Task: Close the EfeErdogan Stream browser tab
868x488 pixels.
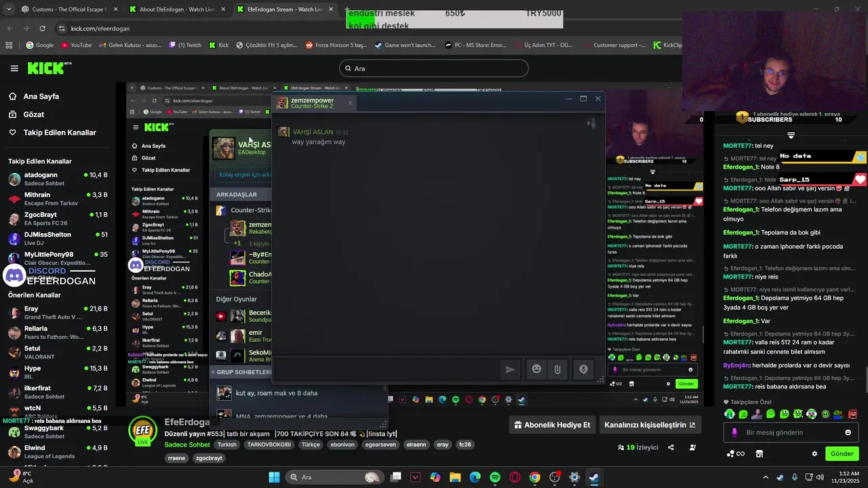Action: (331, 9)
